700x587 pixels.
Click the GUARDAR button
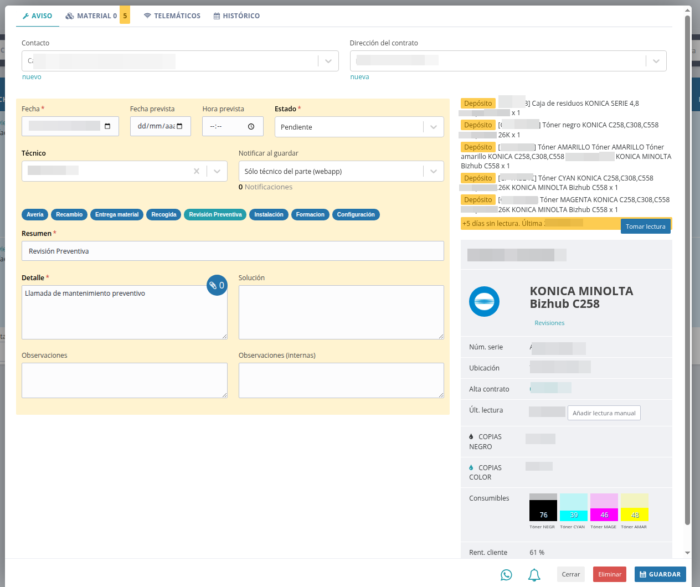tap(660, 575)
